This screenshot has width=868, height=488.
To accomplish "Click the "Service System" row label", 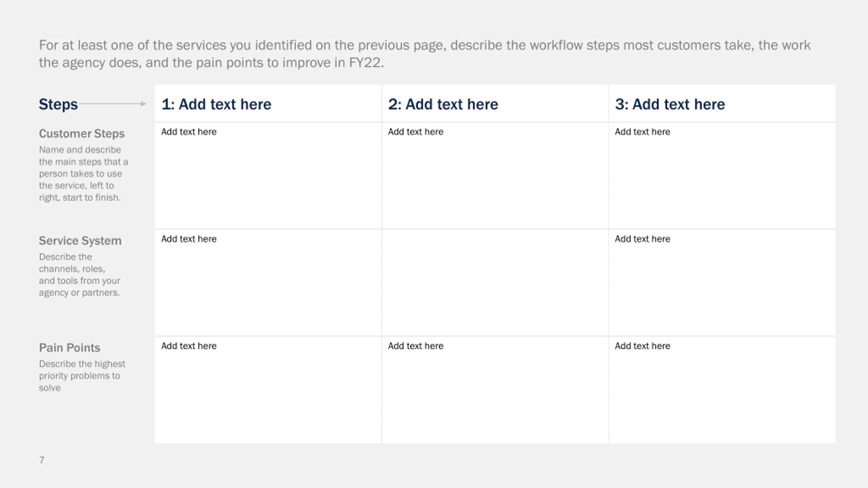I will [x=80, y=241].
